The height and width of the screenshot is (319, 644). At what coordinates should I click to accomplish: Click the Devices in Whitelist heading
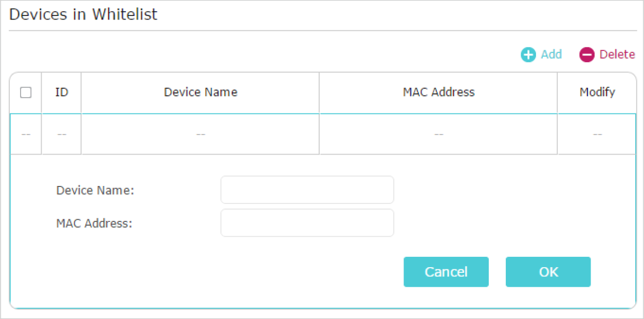click(x=83, y=14)
